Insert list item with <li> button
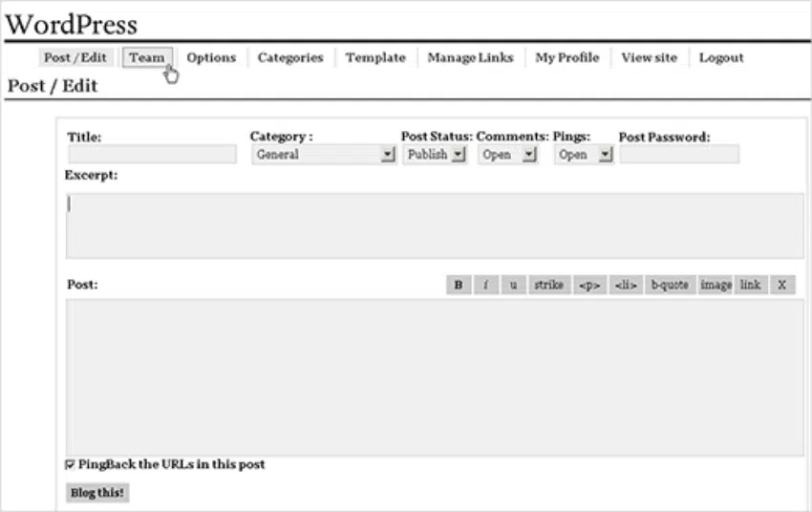The image size is (812, 512). (626, 285)
